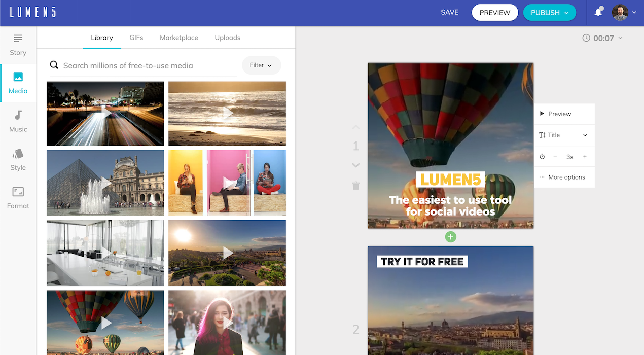Viewport: 644px width, 355px height.
Task: Click the search magnifier icon
Action: pos(54,65)
